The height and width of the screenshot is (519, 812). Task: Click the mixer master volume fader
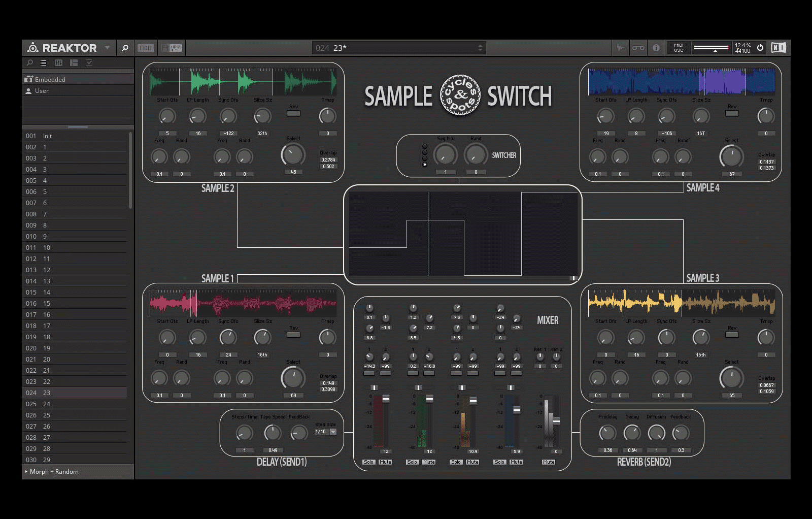point(556,421)
